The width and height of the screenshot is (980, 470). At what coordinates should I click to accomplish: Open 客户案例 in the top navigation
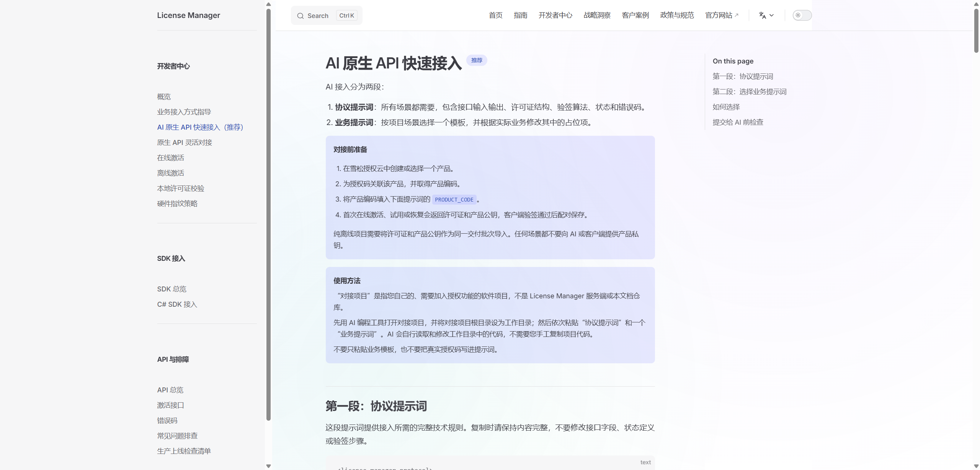point(635,15)
